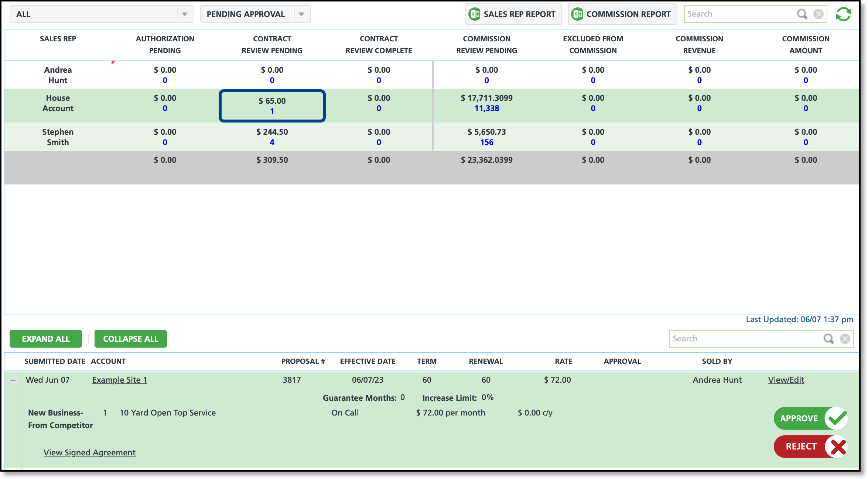Open the View/Edit link
Viewport: 868px width, 479px height.
click(786, 380)
